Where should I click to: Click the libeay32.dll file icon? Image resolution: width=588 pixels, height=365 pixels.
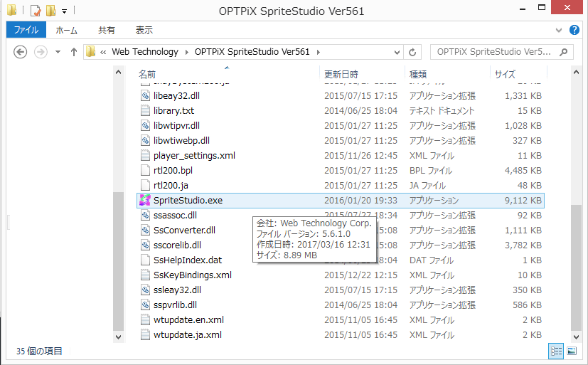click(x=145, y=95)
